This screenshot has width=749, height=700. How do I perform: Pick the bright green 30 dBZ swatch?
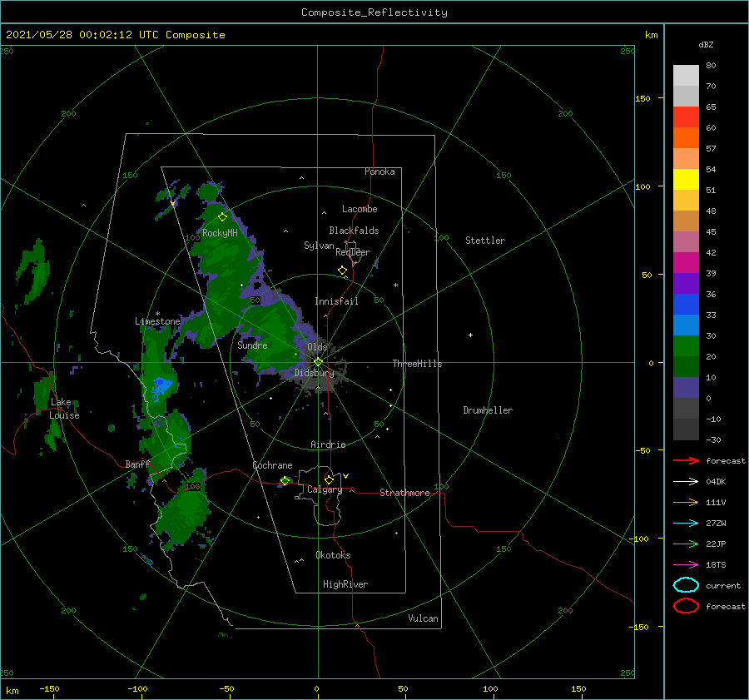tap(686, 345)
